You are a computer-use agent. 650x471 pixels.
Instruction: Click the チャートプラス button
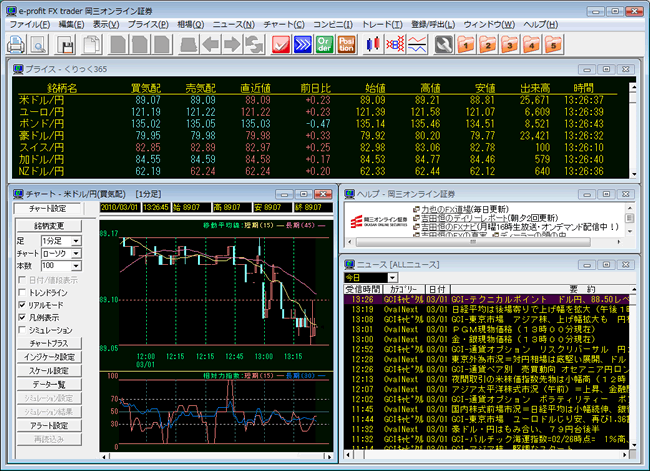tap(49, 343)
